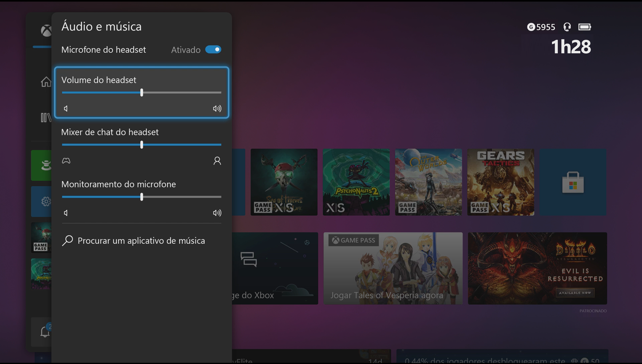The width and height of the screenshot is (642, 364).
Task: Click Jogar Tales of Vesperia agora banner
Action: tap(393, 268)
